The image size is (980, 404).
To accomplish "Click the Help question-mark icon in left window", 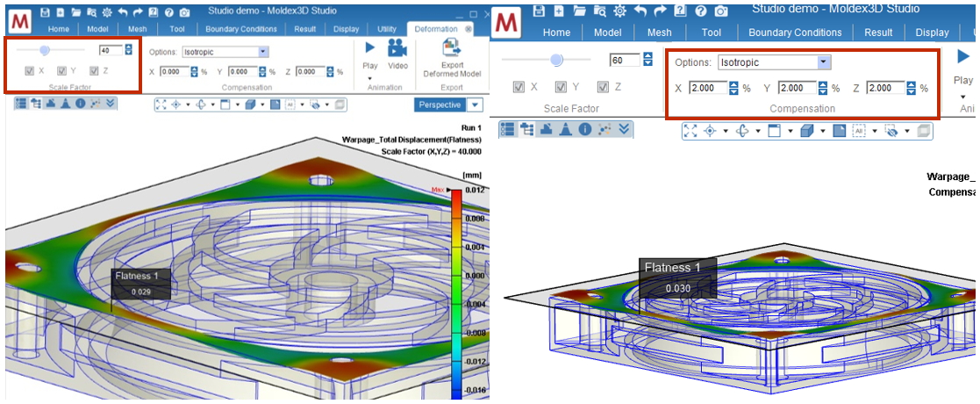I will (169, 12).
